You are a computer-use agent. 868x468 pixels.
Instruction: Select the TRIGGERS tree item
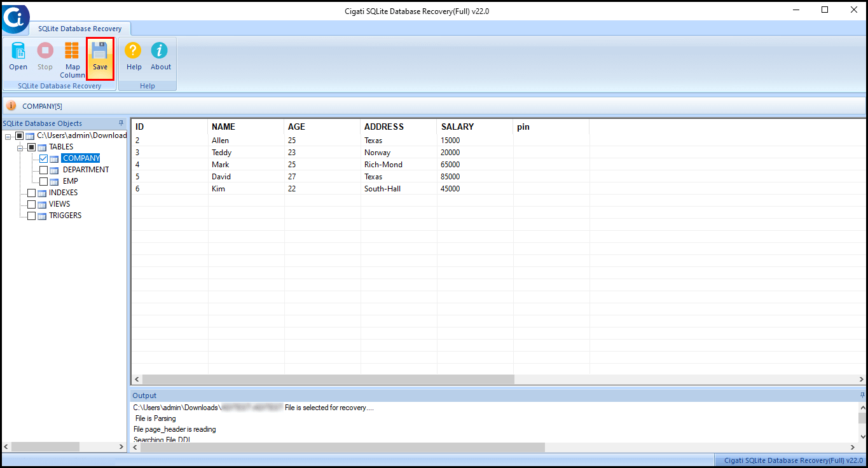pyautogui.click(x=65, y=216)
